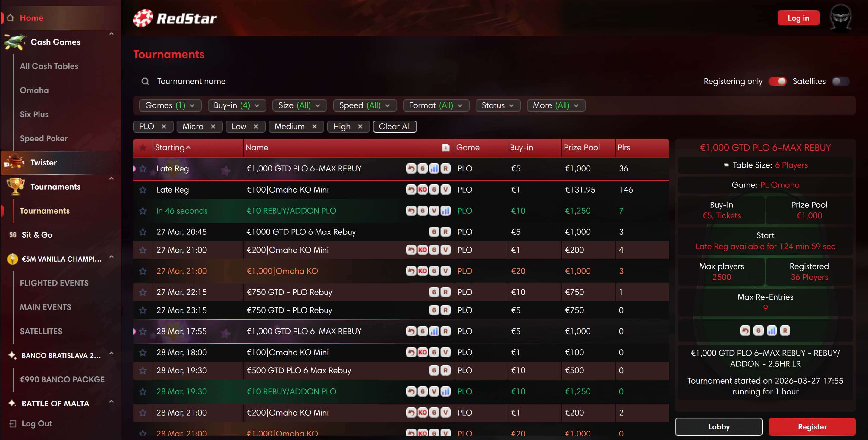Remove the PLO filter chip
Image resolution: width=868 pixels, height=440 pixels.
point(164,126)
